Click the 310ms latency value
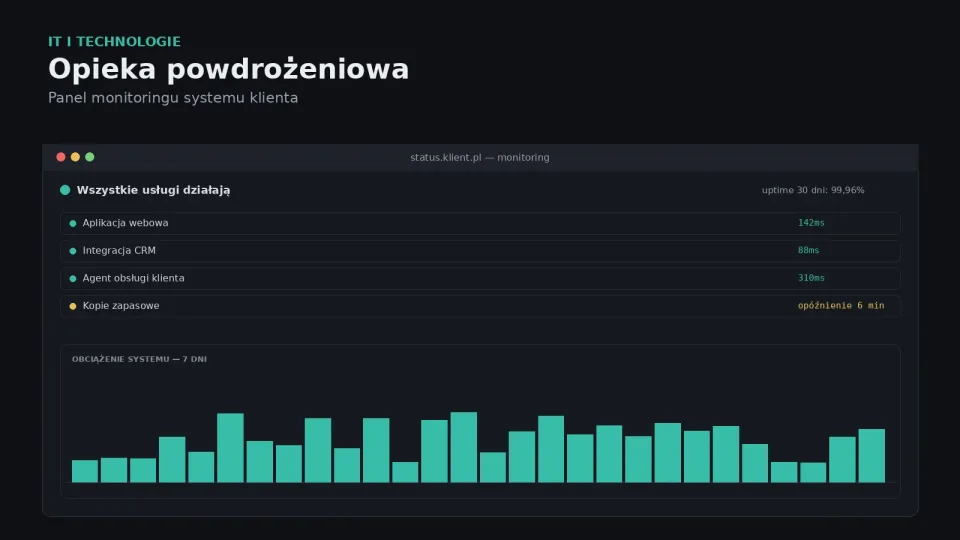This screenshot has height=540, width=960. click(811, 278)
